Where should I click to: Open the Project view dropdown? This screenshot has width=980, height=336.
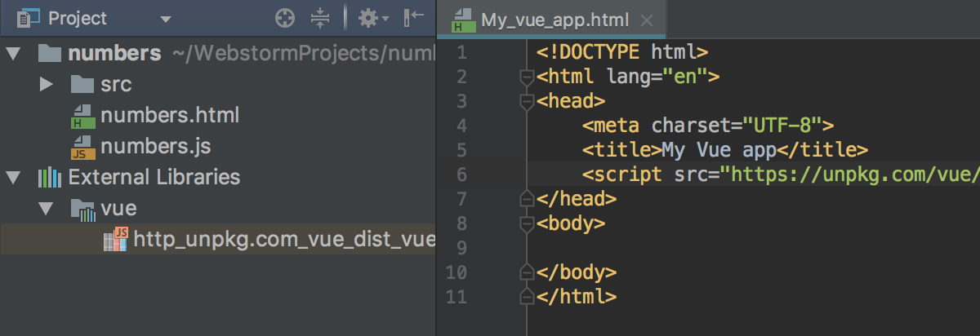166,18
